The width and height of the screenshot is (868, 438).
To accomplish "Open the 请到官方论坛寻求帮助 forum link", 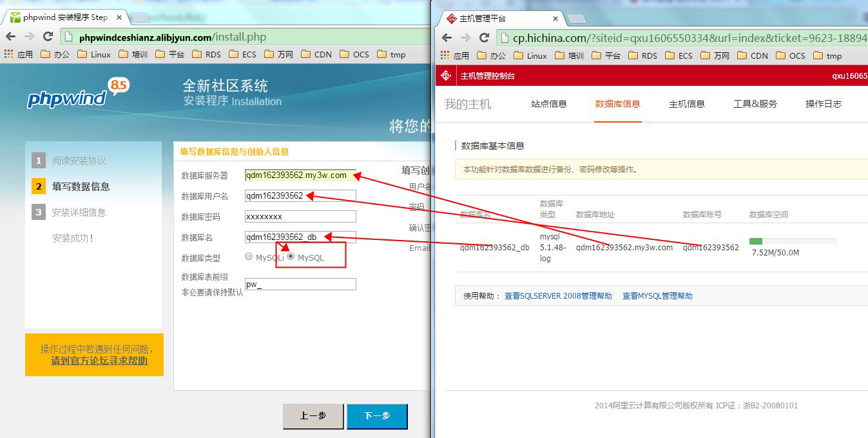I will 99,361.
